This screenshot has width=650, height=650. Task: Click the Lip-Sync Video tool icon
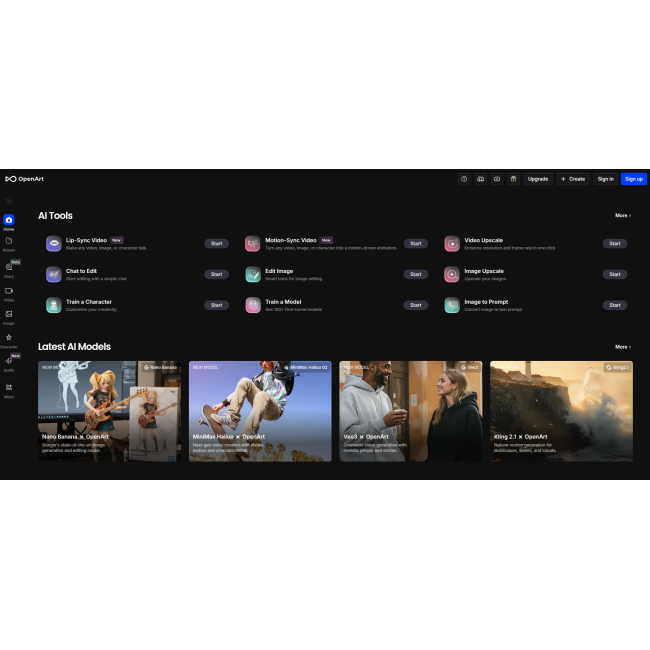point(53,243)
